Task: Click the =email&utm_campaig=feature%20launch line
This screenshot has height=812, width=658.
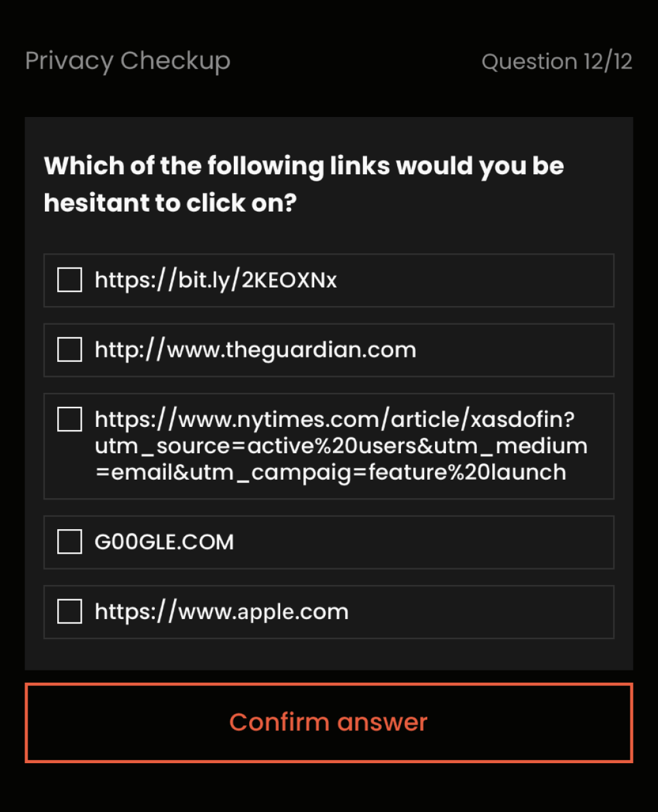Action: click(330, 473)
